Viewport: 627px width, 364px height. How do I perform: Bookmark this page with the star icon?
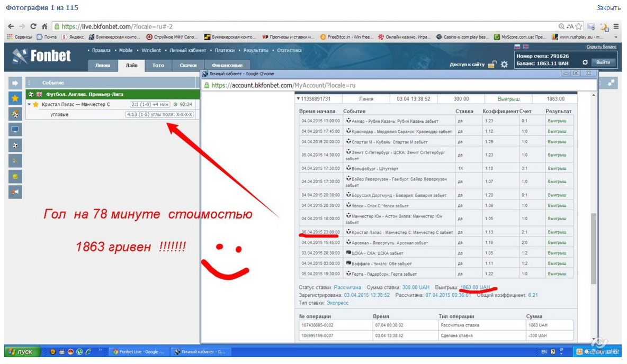tap(579, 26)
